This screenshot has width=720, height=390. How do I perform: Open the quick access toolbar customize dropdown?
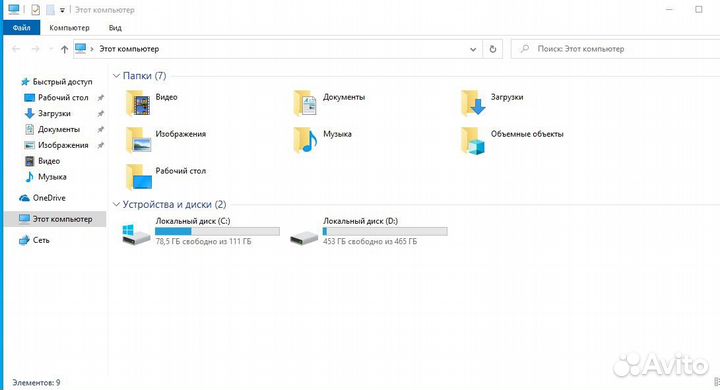pos(62,10)
